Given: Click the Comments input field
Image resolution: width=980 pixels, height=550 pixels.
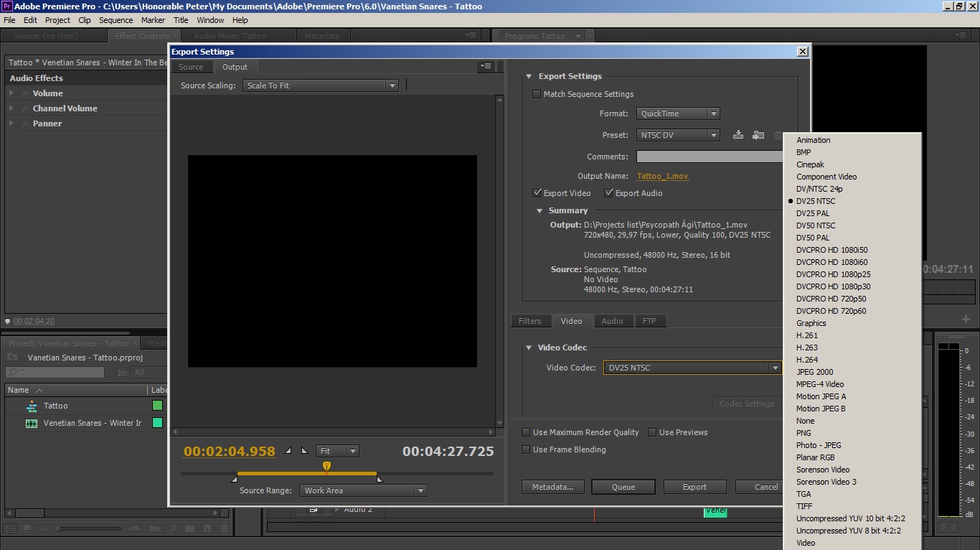Looking at the screenshot, I should pyautogui.click(x=709, y=157).
